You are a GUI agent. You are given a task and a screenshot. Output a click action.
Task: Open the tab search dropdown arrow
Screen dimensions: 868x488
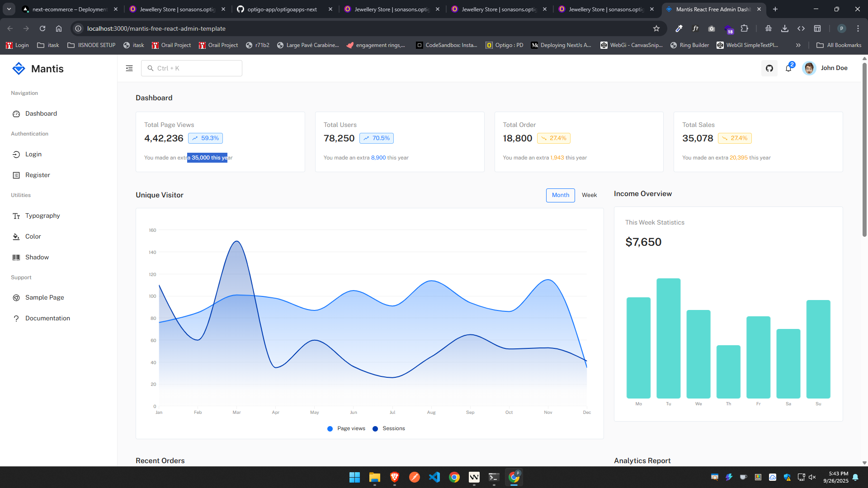click(x=9, y=9)
